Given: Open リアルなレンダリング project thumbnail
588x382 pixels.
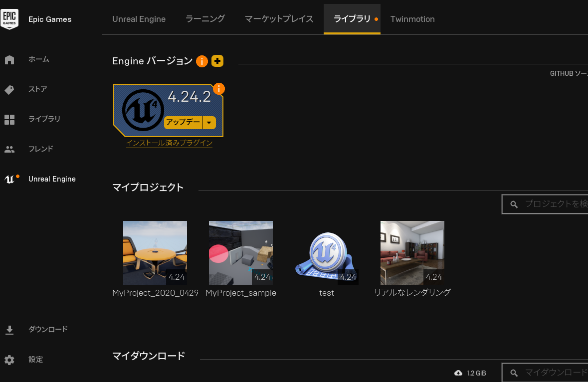Looking at the screenshot, I should point(412,253).
